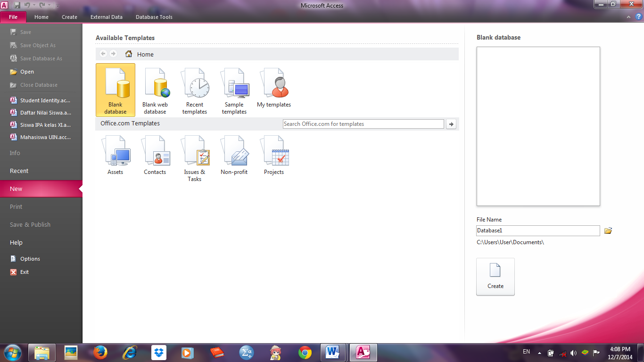This screenshot has width=644, height=362.
Task: Click the Back arrow in template navigation
Action: tap(103, 54)
